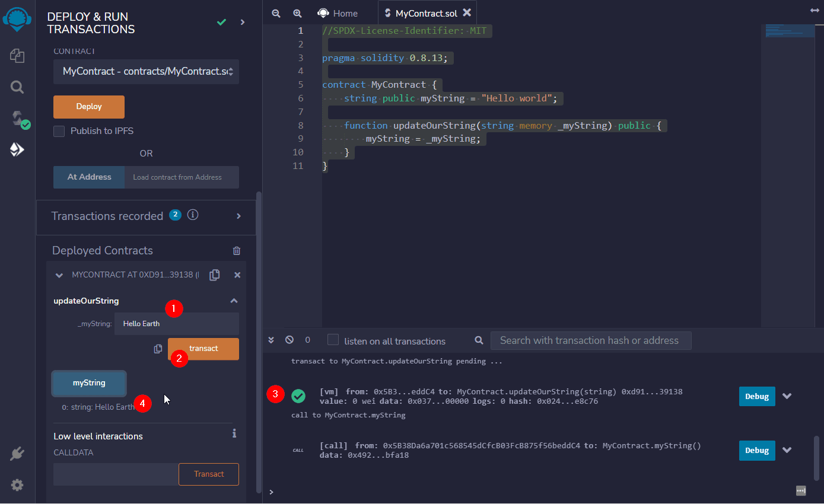Debug the myString call entry

coord(757,450)
